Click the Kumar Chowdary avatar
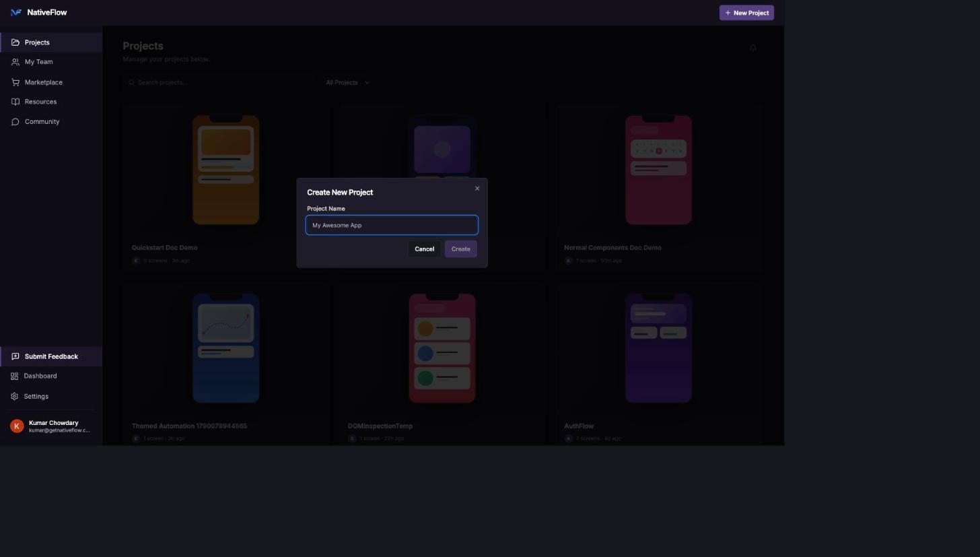Screen dimensions: 980x557 pos(17,426)
